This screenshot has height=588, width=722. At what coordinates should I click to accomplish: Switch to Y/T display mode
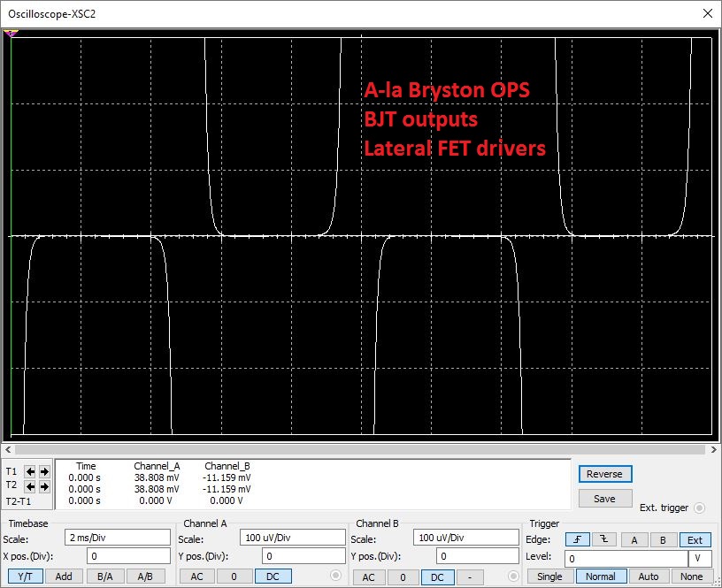(26, 577)
